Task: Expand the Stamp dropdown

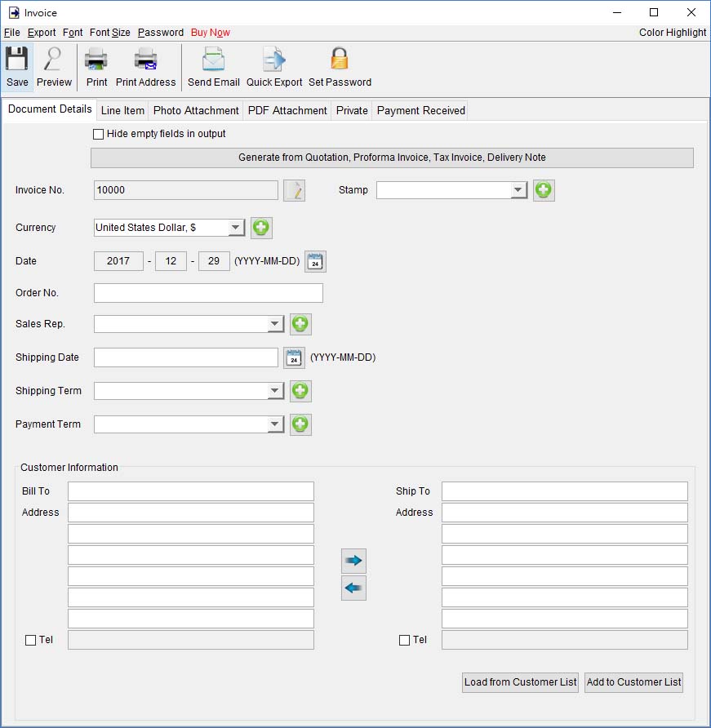Action: click(x=518, y=190)
